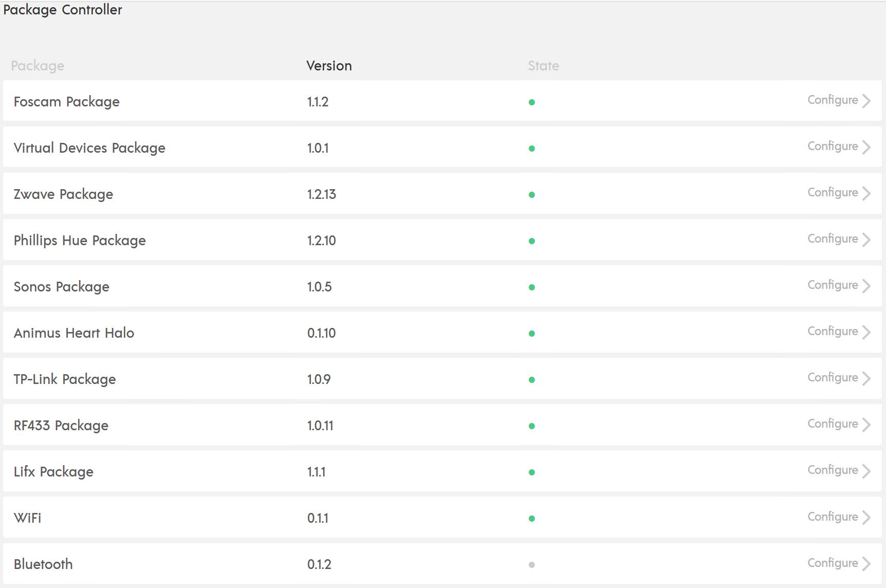Configure the Bluetooth package
886x588 pixels.
833,563
